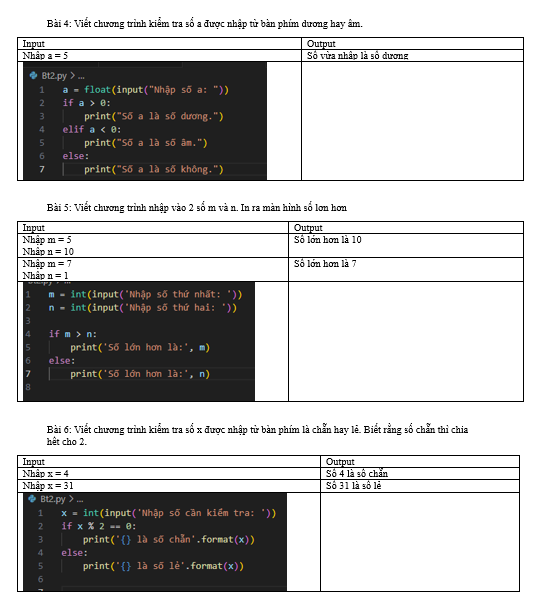539x607 pixels.
Task: Click line number 7 in the Bài 4 code
Action: pos(42,169)
